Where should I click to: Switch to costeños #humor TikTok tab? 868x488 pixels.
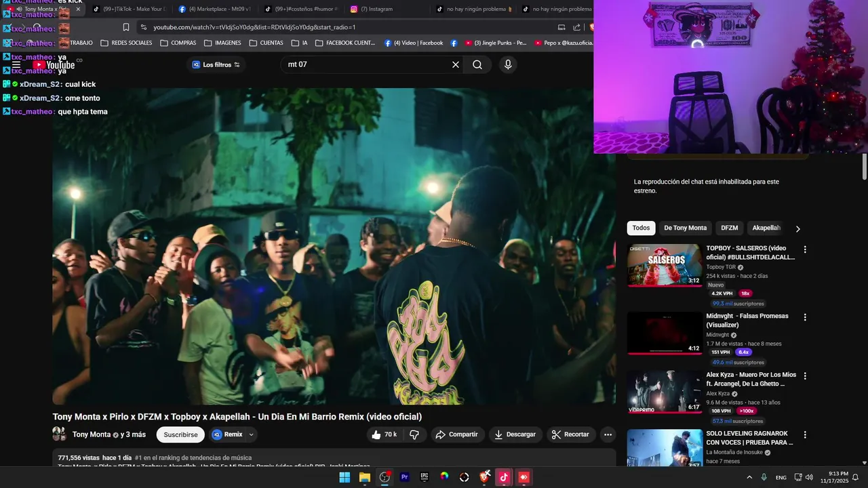[x=300, y=9]
